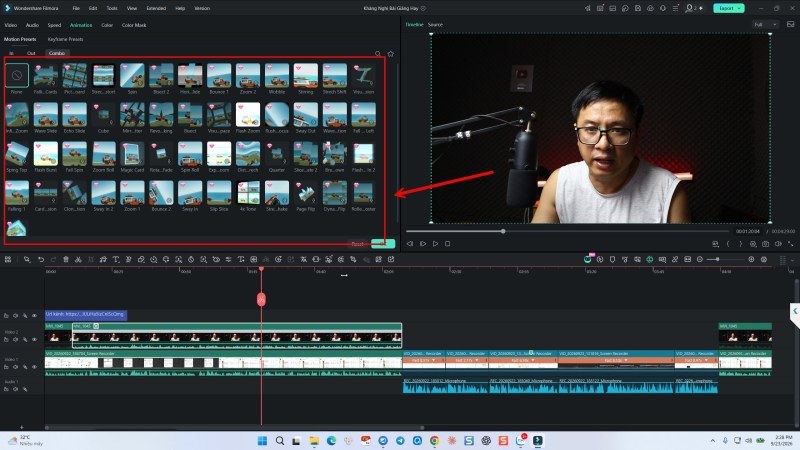Open the account profile icon
The width and height of the screenshot is (800, 450).
(689, 8)
